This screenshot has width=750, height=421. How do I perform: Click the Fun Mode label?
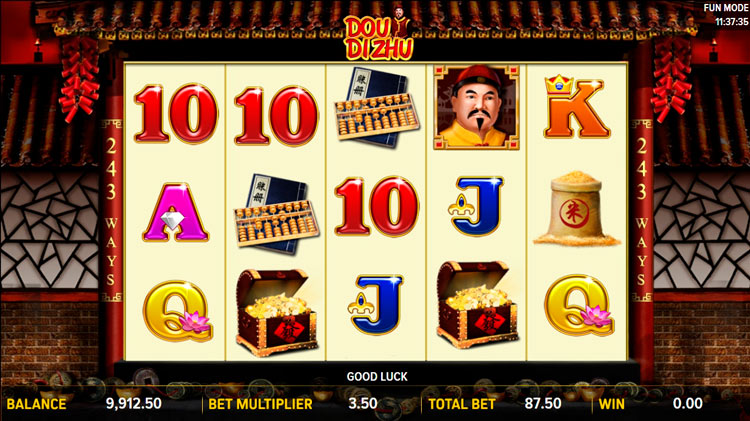(x=726, y=8)
